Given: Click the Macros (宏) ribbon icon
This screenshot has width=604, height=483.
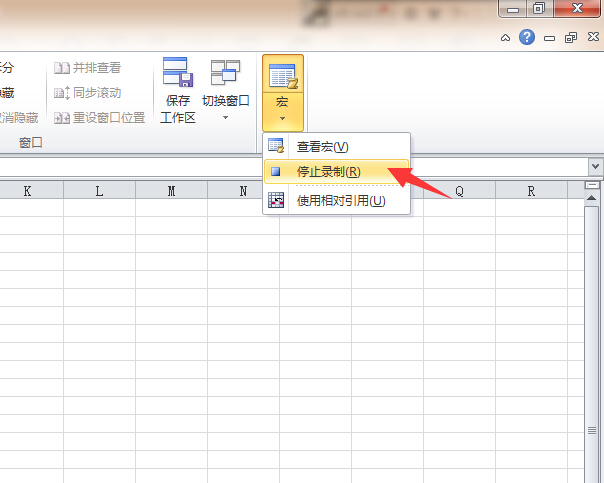Looking at the screenshot, I should [x=282, y=76].
